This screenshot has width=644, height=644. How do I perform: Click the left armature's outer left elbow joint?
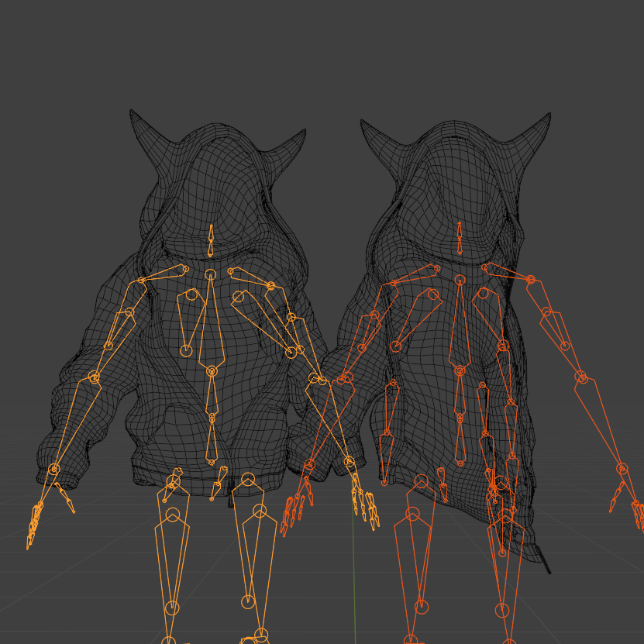[x=94, y=377]
